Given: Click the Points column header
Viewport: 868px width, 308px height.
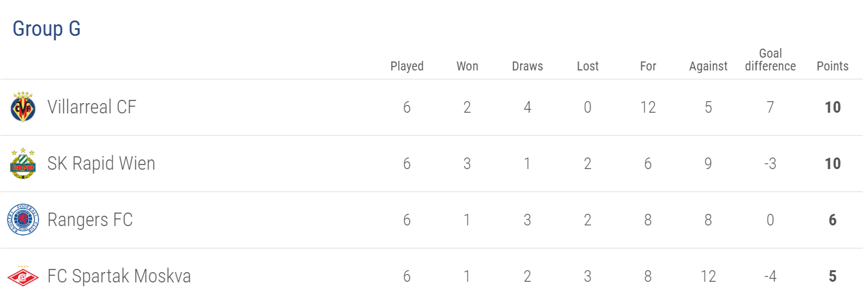Looking at the screenshot, I should tap(833, 66).
